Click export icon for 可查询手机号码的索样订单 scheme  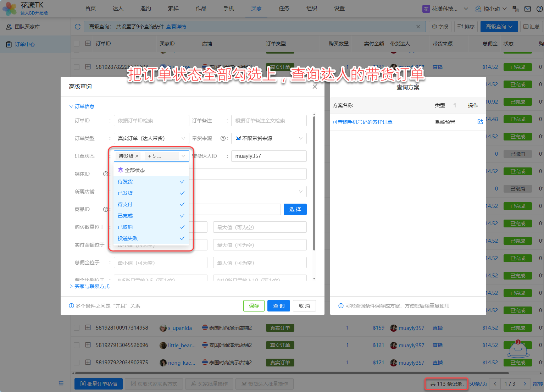tap(480, 122)
